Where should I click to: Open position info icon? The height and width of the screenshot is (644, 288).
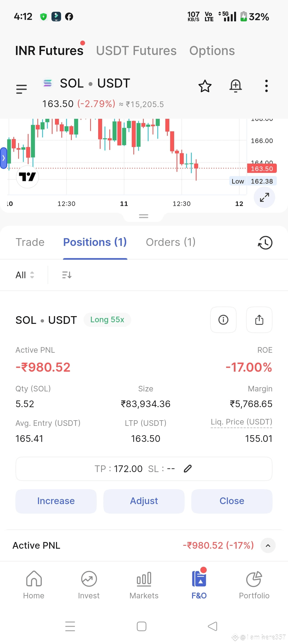click(x=223, y=320)
